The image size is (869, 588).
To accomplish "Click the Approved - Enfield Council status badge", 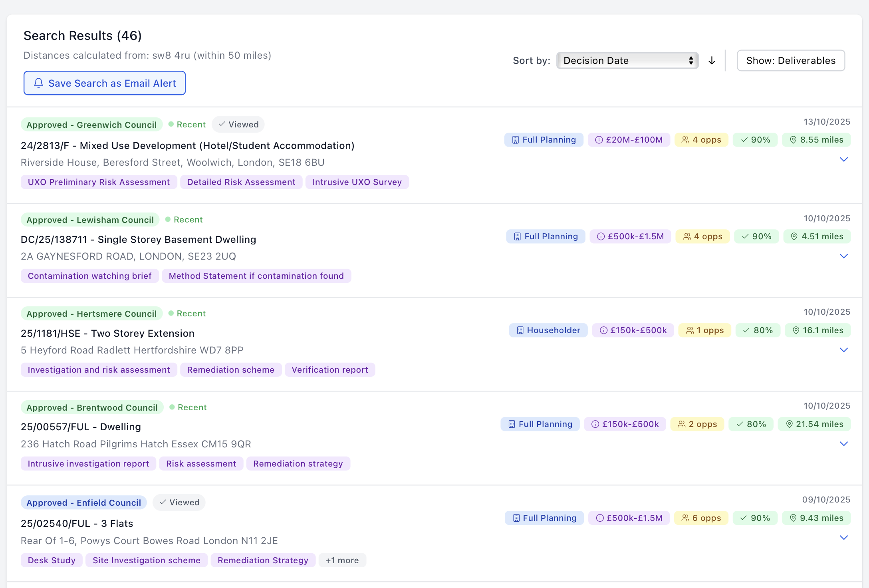I will pos(84,503).
